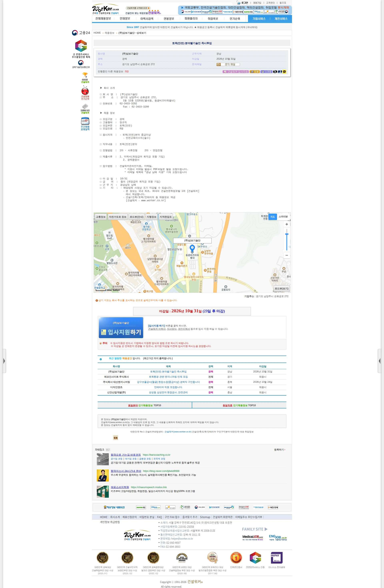Open the 문의 메일 inquiry mail button
Image resolution: width=384 pixels, height=588 pixels.
coord(228,64)
